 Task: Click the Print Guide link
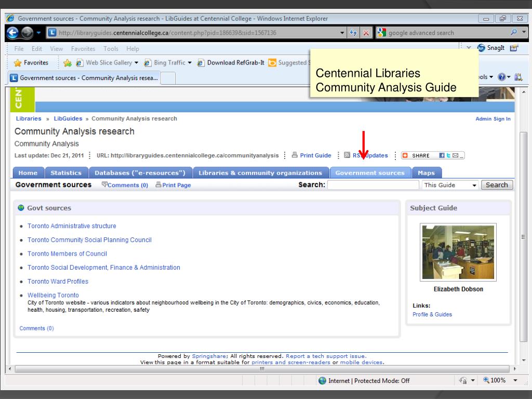click(315, 155)
